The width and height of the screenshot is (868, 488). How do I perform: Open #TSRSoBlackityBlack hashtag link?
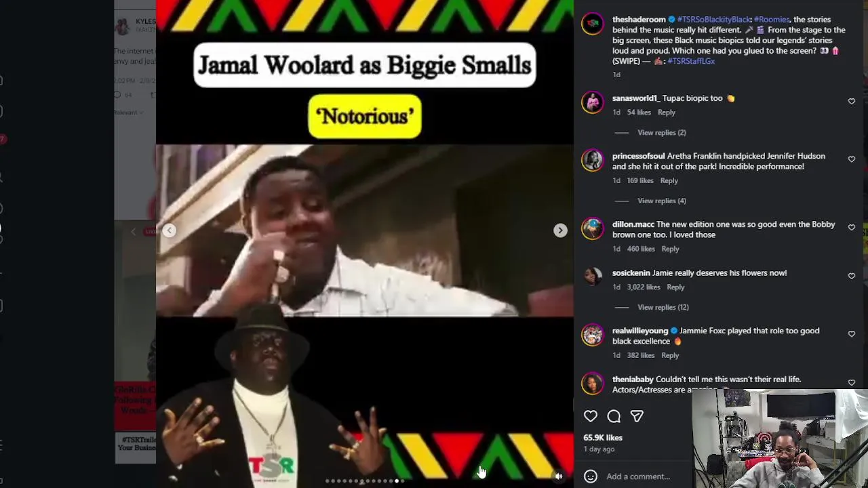713,20
